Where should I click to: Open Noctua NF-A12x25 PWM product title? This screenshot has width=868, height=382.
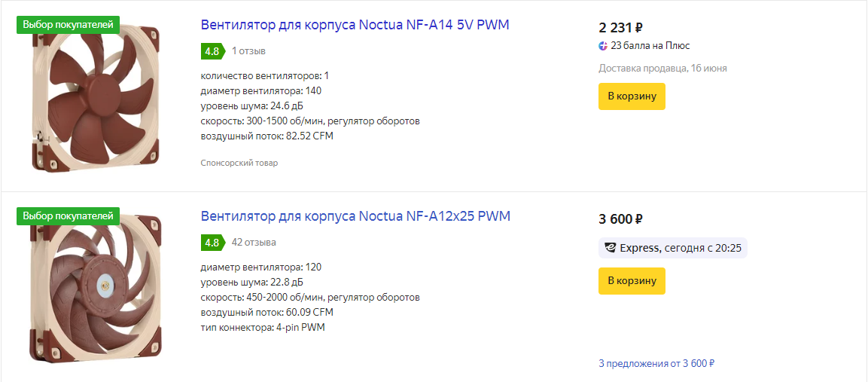(x=355, y=216)
